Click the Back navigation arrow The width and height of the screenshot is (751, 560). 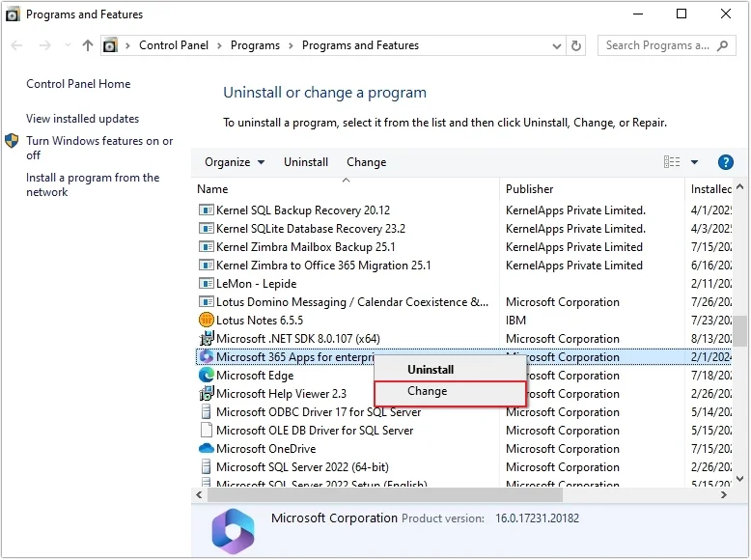tap(16, 45)
